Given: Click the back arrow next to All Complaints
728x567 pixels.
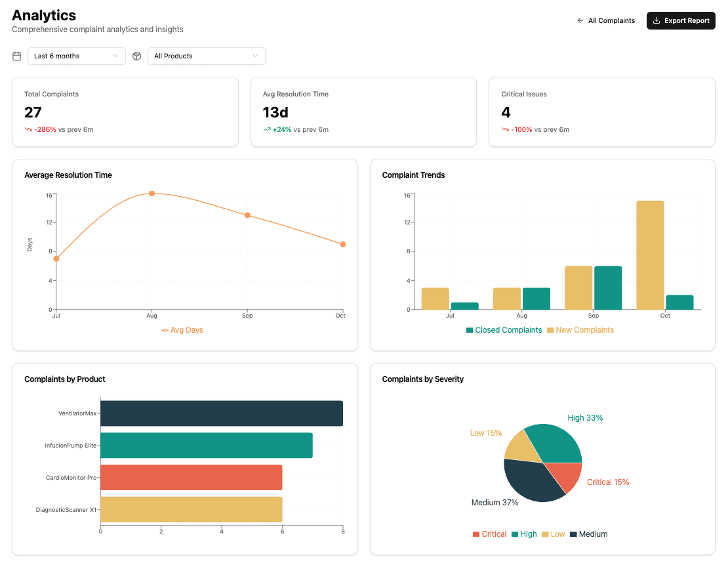Looking at the screenshot, I should point(580,20).
